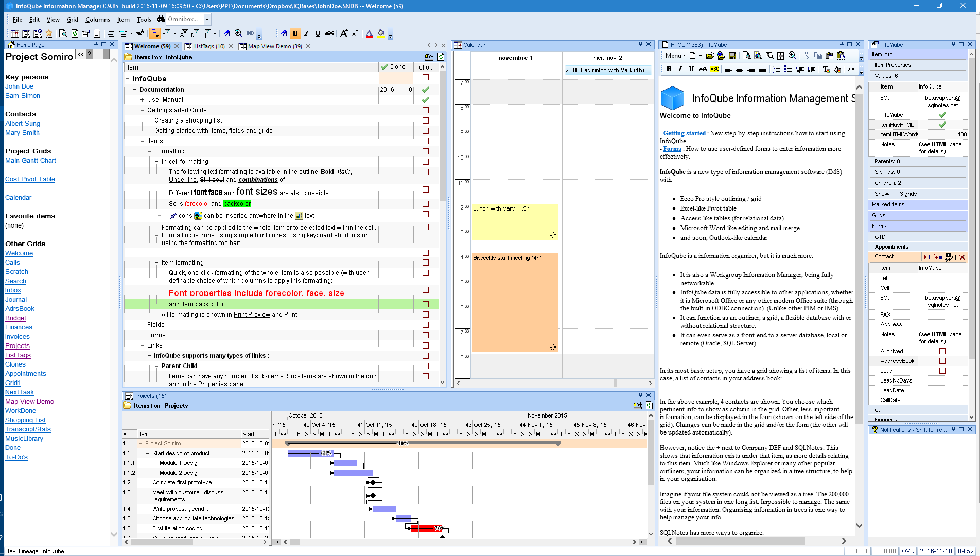Click the column filter 'C' funnel icon
The width and height of the screenshot is (980, 556).
167,33
